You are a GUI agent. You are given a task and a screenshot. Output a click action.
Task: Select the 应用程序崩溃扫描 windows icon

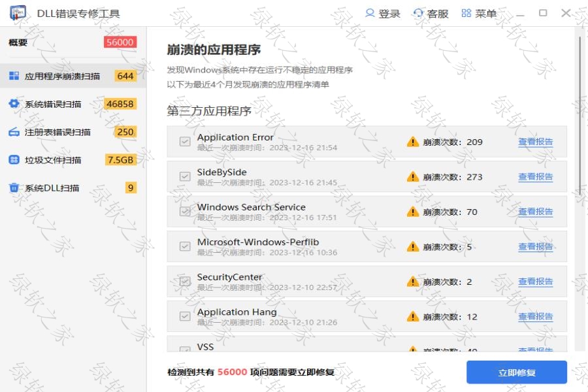(x=14, y=76)
